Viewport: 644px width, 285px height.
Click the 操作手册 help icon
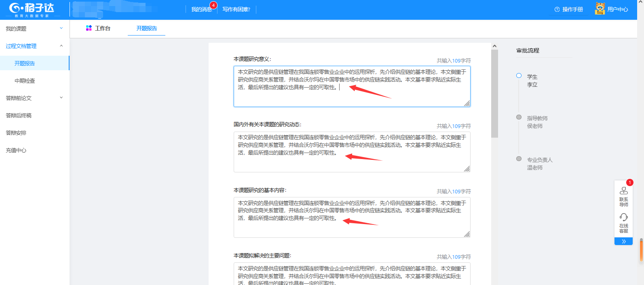pyautogui.click(x=557, y=9)
